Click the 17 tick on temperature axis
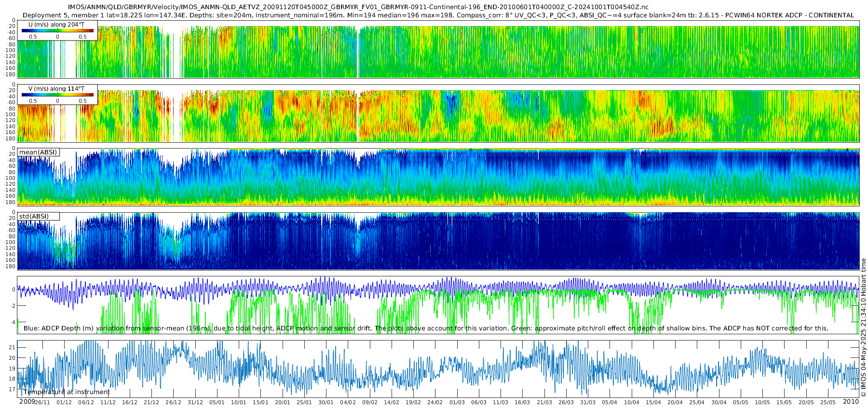868x410 pixels. 12,389
